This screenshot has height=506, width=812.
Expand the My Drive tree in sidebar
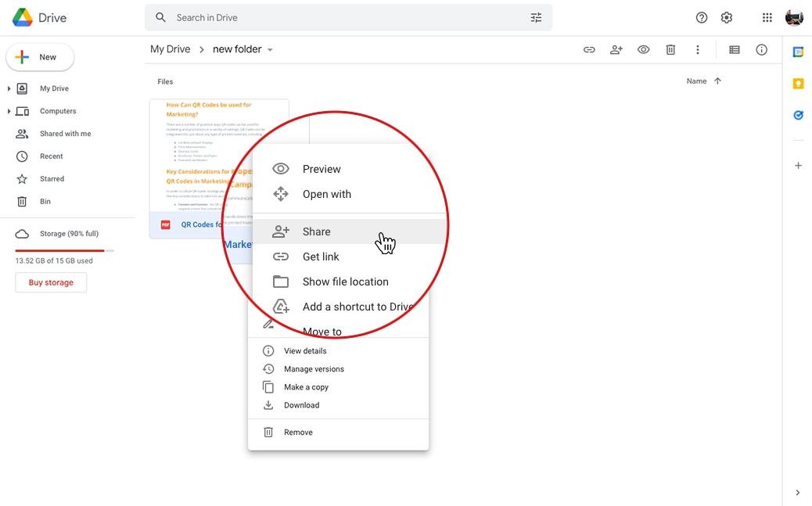[x=9, y=89]
